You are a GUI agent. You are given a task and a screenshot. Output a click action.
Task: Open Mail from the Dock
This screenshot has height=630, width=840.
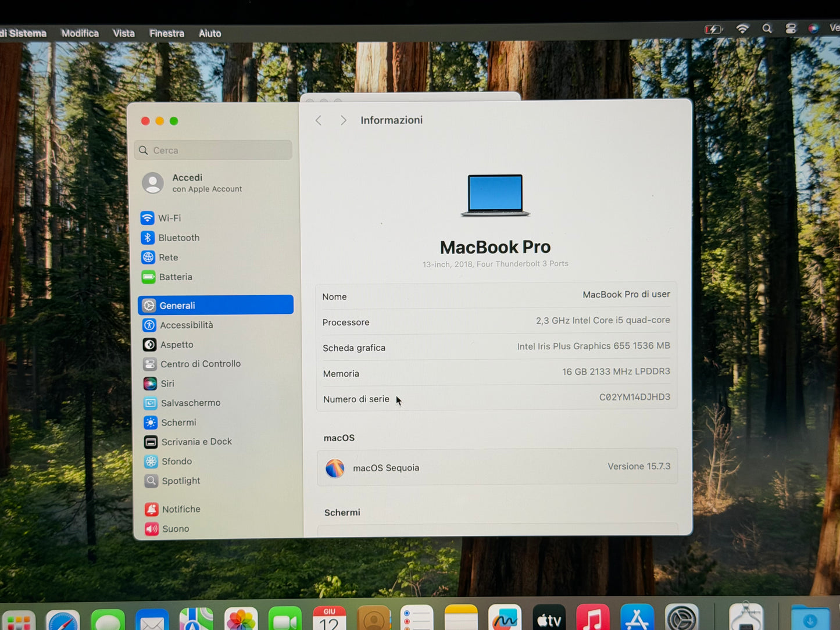tap(152, 620)
